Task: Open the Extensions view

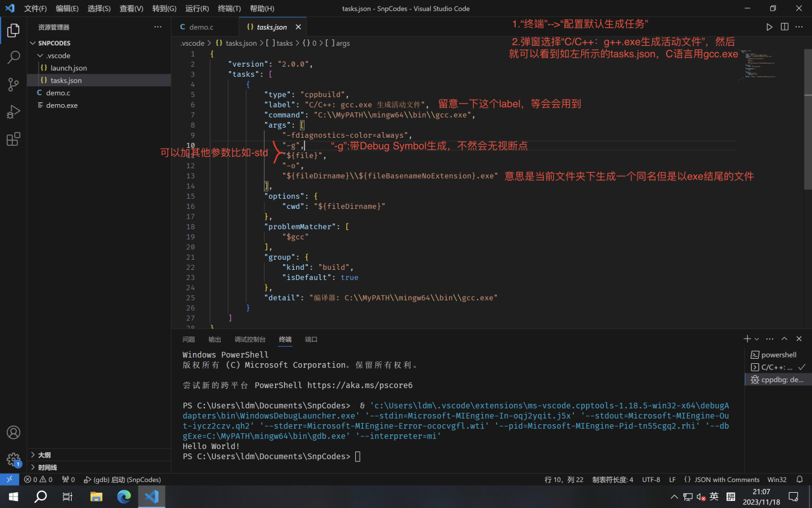Action: click(13, 140)
